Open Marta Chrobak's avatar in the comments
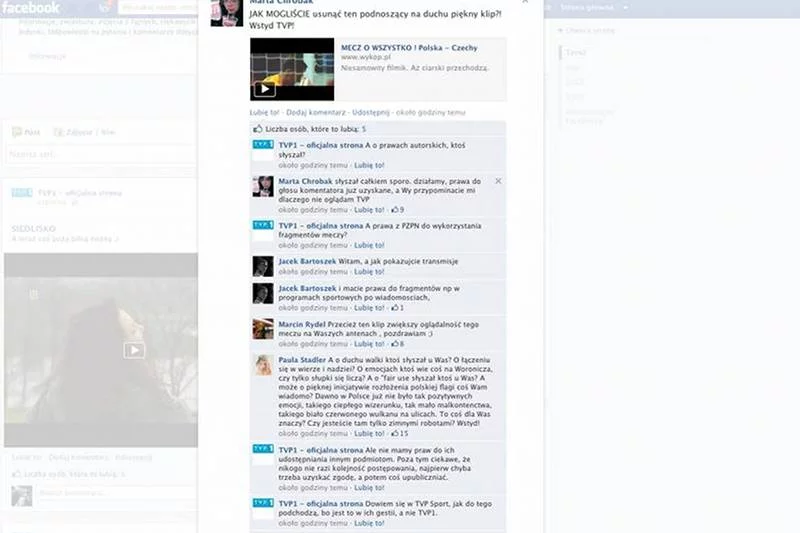This screenshot has height=533, width=800. (x=263, y=187)
